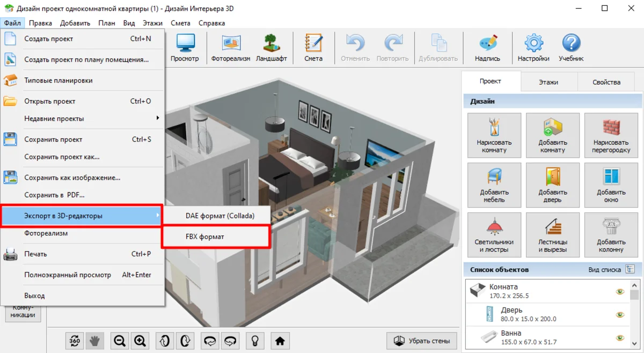The width and height of the screenshot is (644, 353).
Task: Expand Экспорт в 3D-редакторы submenu
Action: point(80,216)
